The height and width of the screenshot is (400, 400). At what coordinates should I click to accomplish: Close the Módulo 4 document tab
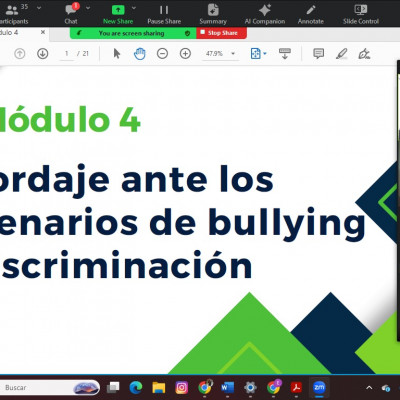click(x=43, y=32)
